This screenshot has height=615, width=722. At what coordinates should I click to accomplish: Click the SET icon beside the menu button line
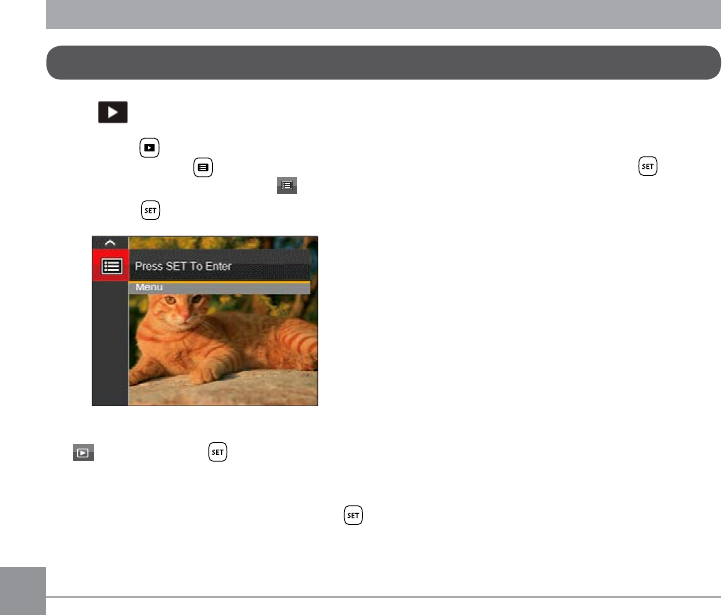(647, 166)
